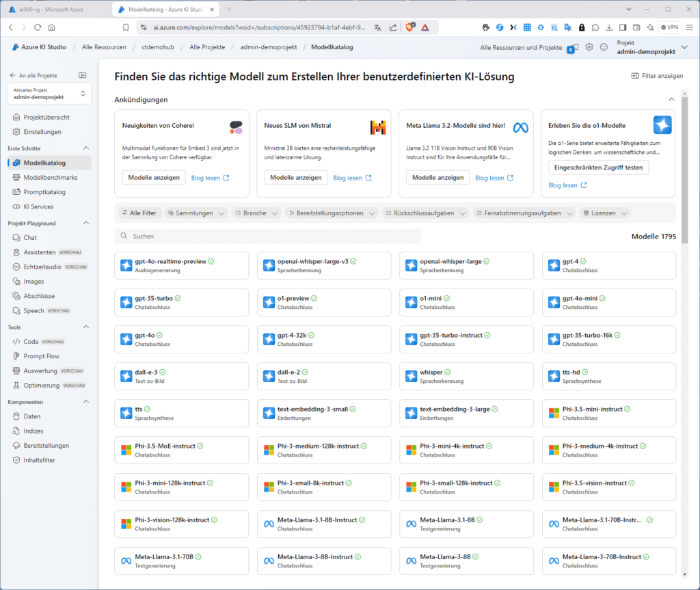700x590 pixels.
Task: Open Prompt Flow tool
Action: coord(41,356)
